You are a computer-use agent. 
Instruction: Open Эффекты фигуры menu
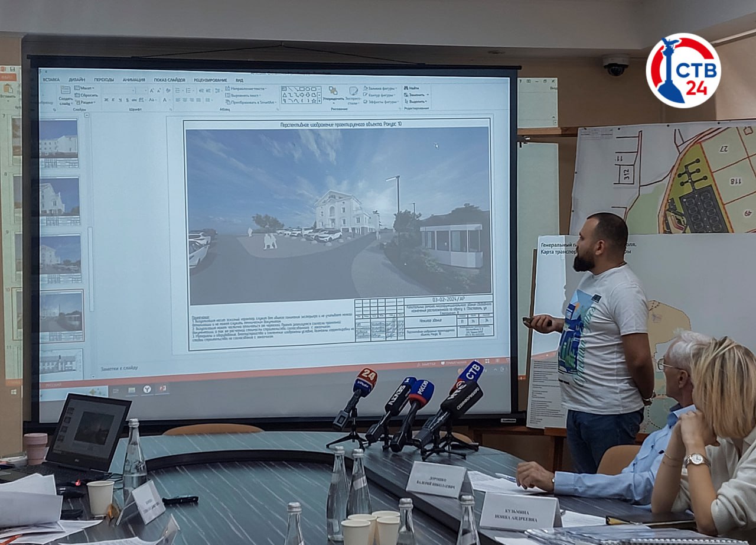click(381, 102)
